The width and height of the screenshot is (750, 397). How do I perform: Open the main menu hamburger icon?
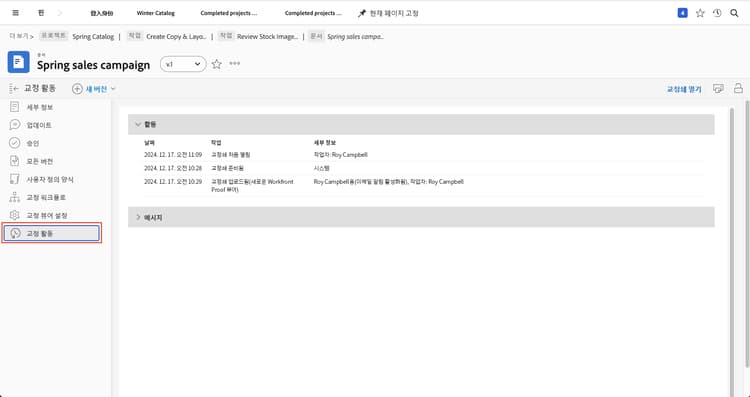tap(16, 13)
